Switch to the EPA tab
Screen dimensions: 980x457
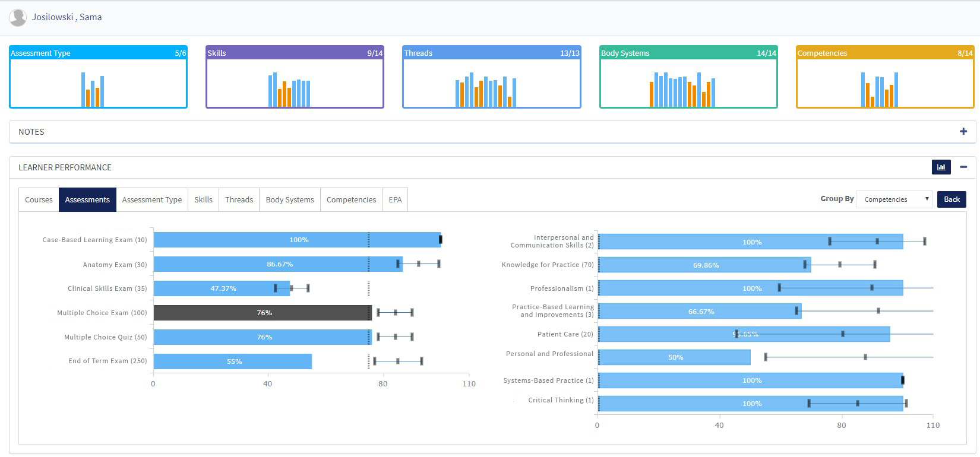point(395,200)
